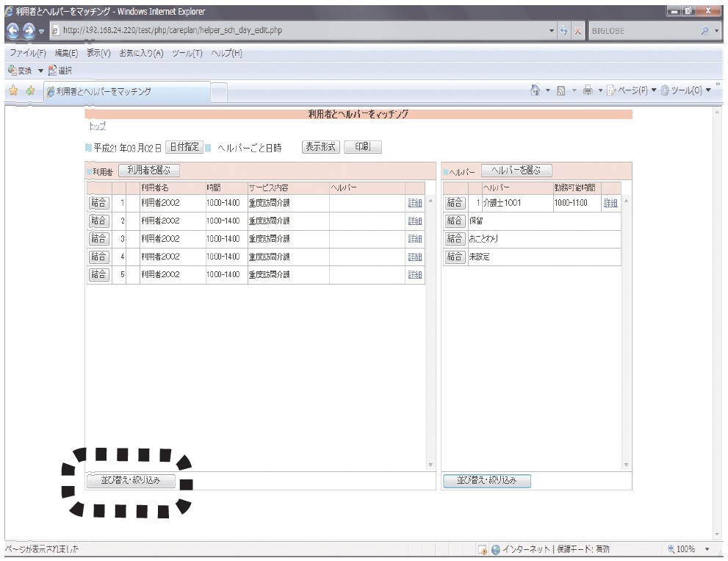This screenshot has height=561, width=728.
Task: Click the 表示形式 button
Action: click(x=320, y=147)
